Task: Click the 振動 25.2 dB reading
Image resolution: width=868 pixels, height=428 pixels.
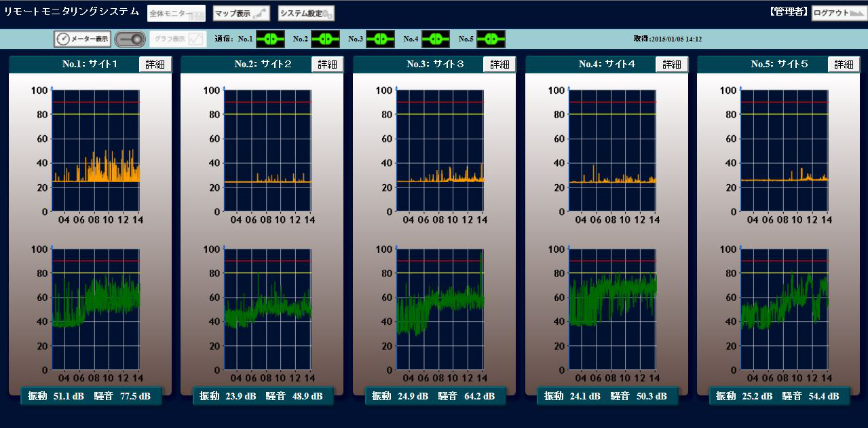Action: point(744,396)
